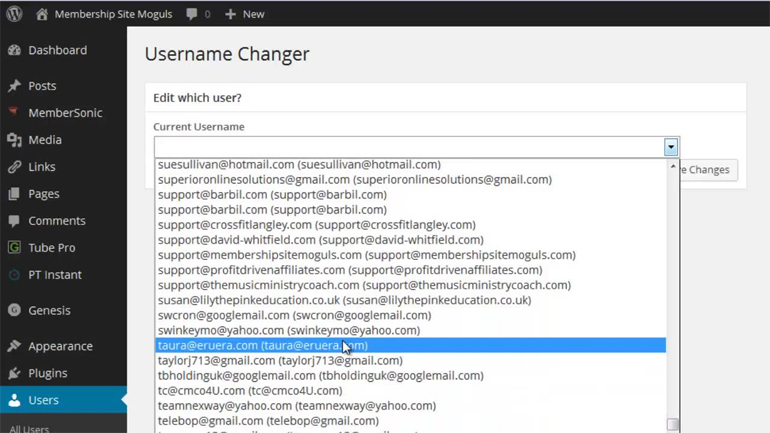770x433 pixels.
Task: Open the All Users submenu link
Action: (x=30, y=428)
